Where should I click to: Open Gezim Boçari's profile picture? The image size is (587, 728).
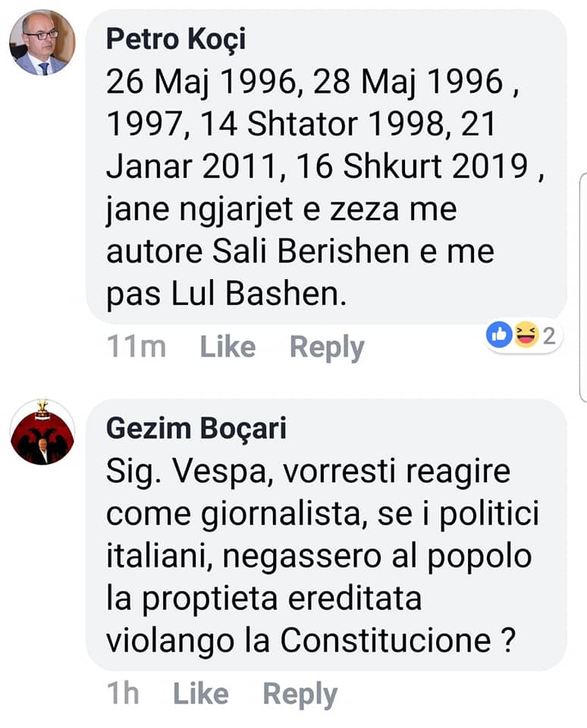pos(42,432)
